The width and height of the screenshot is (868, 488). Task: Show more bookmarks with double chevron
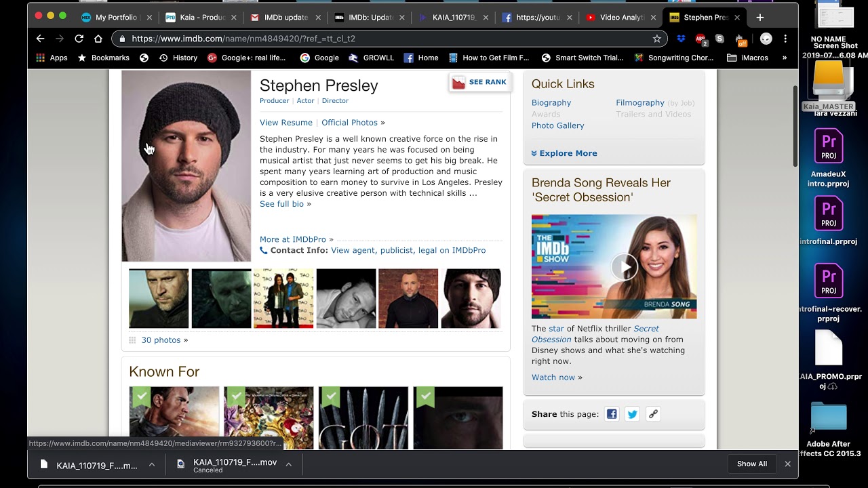[785, 58]
